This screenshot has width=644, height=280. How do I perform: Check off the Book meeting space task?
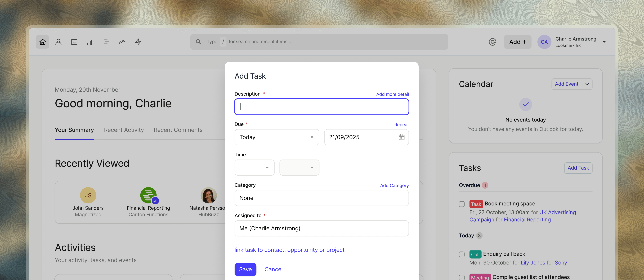click(x=462, y=204)
